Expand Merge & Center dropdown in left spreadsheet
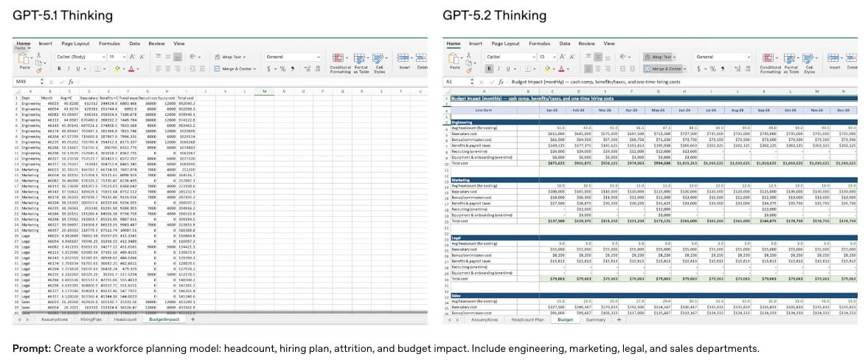This screenshot has height=360, width=868. click(x=255, y=69)
